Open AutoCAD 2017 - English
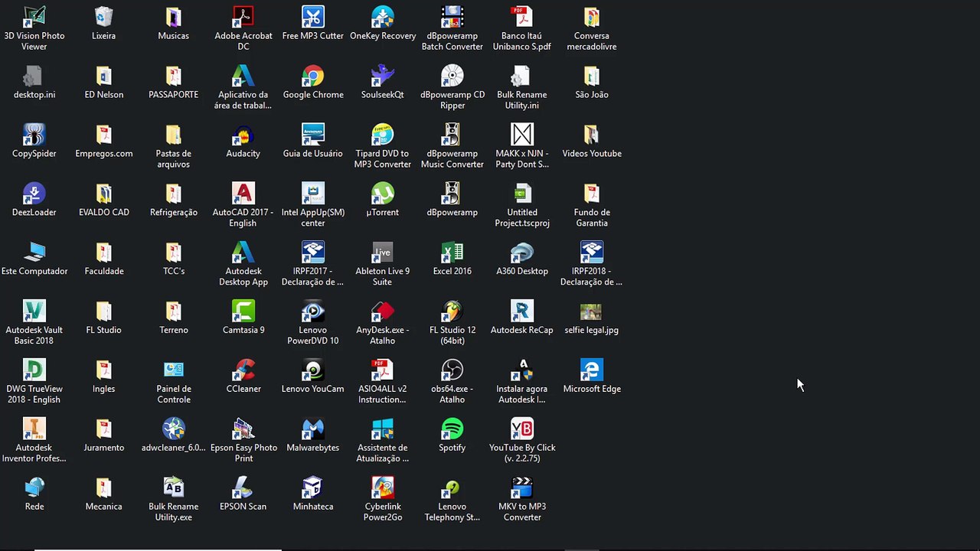 click(x=243, y=194)
